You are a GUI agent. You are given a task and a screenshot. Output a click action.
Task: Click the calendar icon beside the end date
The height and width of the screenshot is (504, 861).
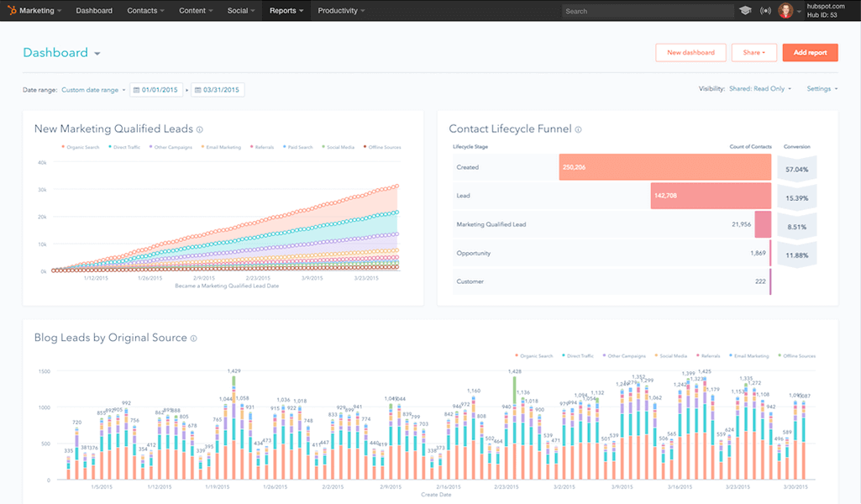tap(199, 90)
